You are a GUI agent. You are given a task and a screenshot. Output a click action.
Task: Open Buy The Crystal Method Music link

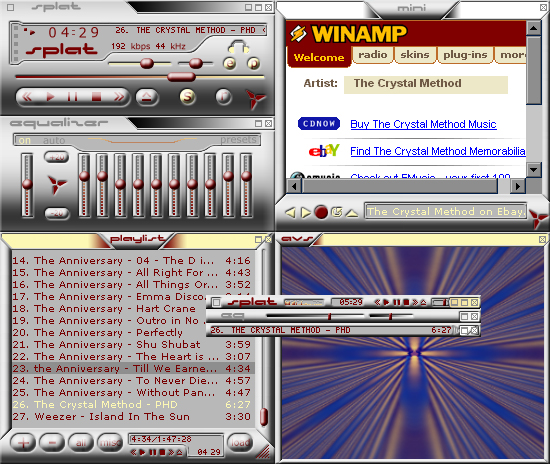pos(423,124)
